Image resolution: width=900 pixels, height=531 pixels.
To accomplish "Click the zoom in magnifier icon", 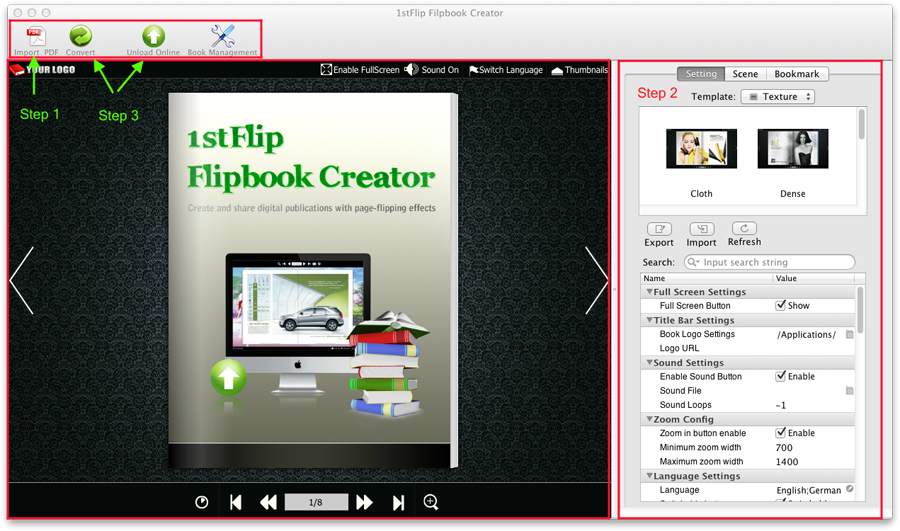I will [x=431, y=502].
